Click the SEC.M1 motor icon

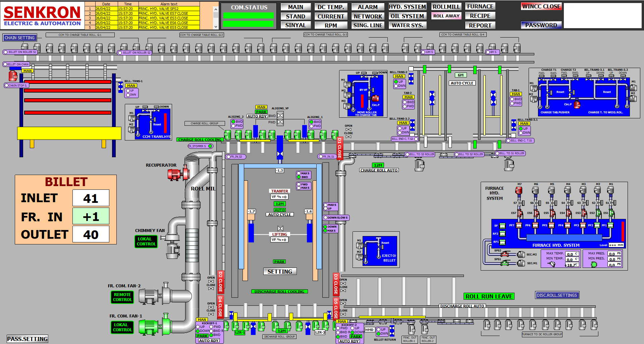[521, 263]
